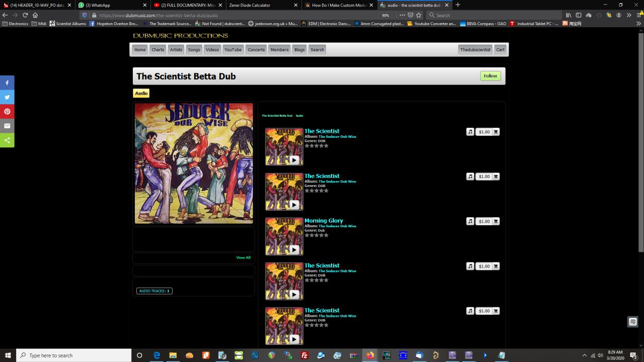Image resolution: width=644 pixels, height=362 pixels.
Task: Bookmark this page with the star icon
Action: coord(419,15)
